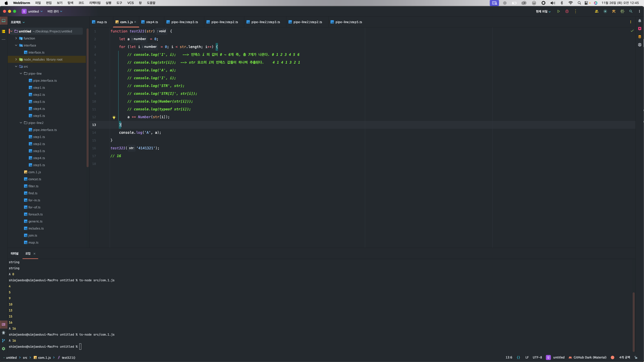Toggle the Project tool window button

[x=4, y=21]
